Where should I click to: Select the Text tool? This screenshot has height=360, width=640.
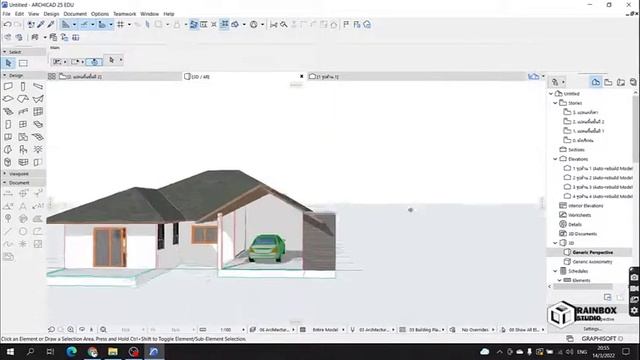coord(23,206)
